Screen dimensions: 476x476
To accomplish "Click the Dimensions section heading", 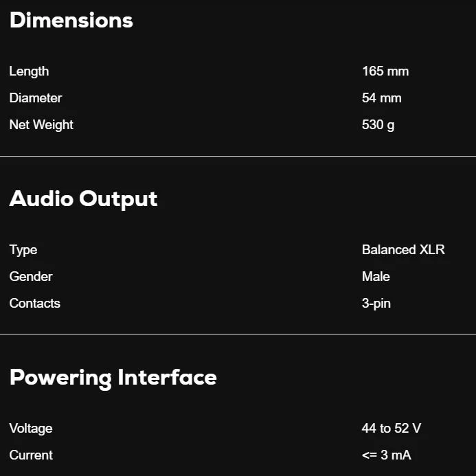I will tap(71, 20).
